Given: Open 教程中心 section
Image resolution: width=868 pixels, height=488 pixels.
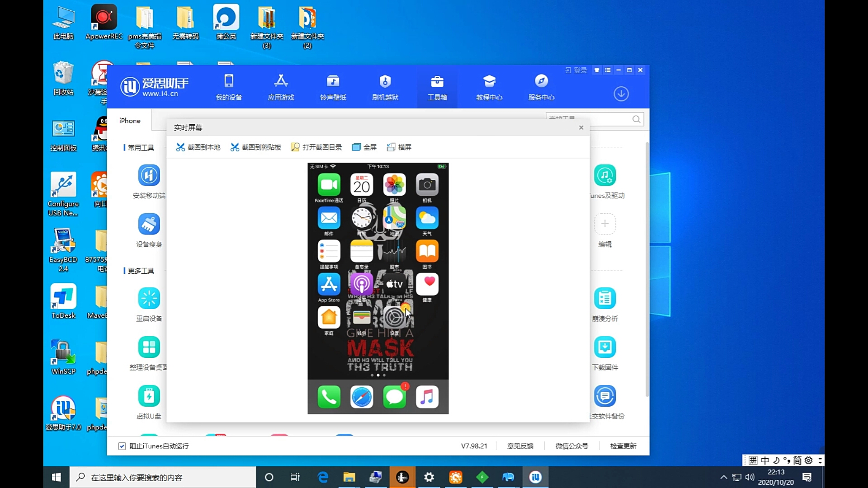Looking at the screenshot, I should coord(489,87).
